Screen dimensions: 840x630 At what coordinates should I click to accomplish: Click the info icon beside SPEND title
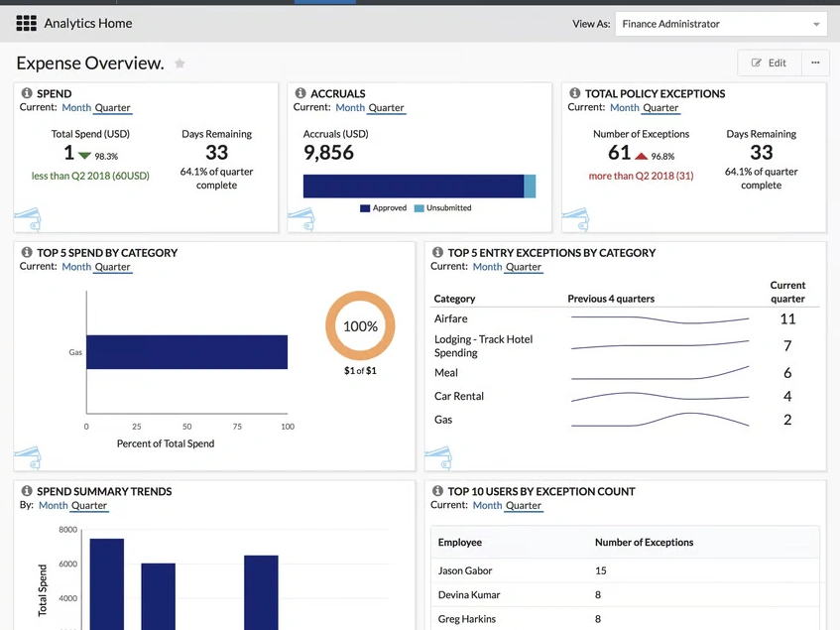(x=27, y=93)
